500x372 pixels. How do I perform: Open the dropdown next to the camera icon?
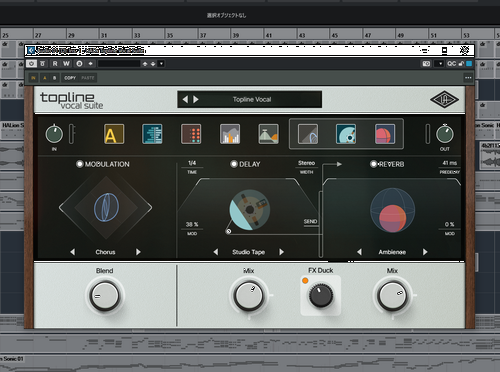coord(440,64)
